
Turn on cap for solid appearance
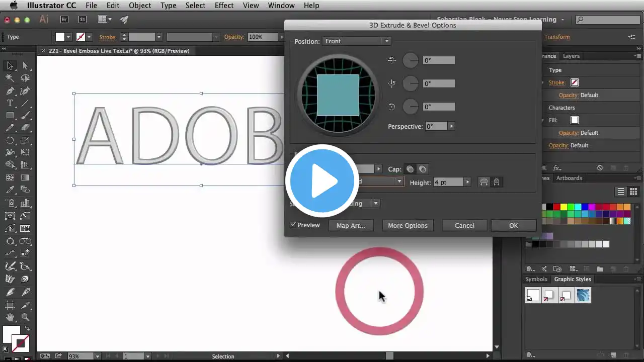point(410,169)
